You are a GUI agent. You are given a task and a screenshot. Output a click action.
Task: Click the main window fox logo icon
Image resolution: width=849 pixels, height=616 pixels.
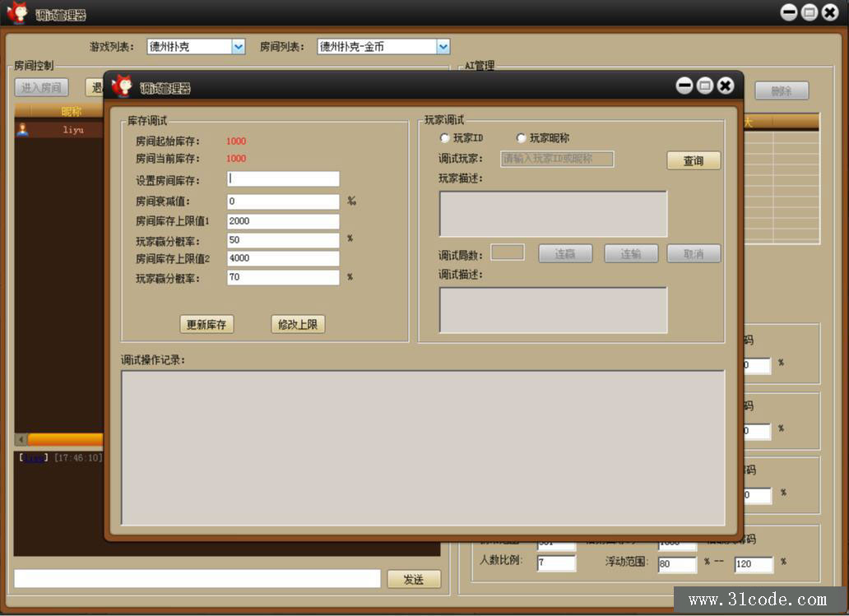pyautogui.click(x=16, y=13)
